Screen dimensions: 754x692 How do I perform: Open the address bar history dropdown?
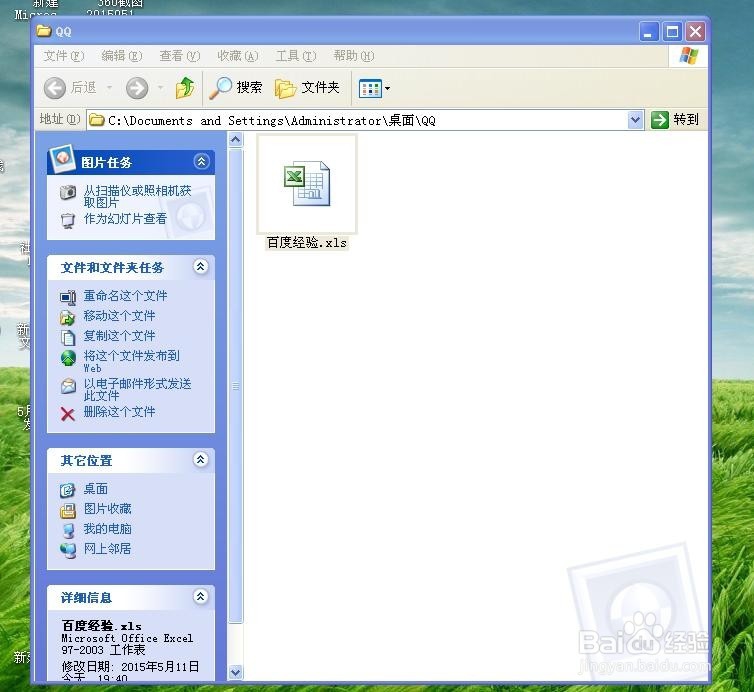(x=635, y=120)
